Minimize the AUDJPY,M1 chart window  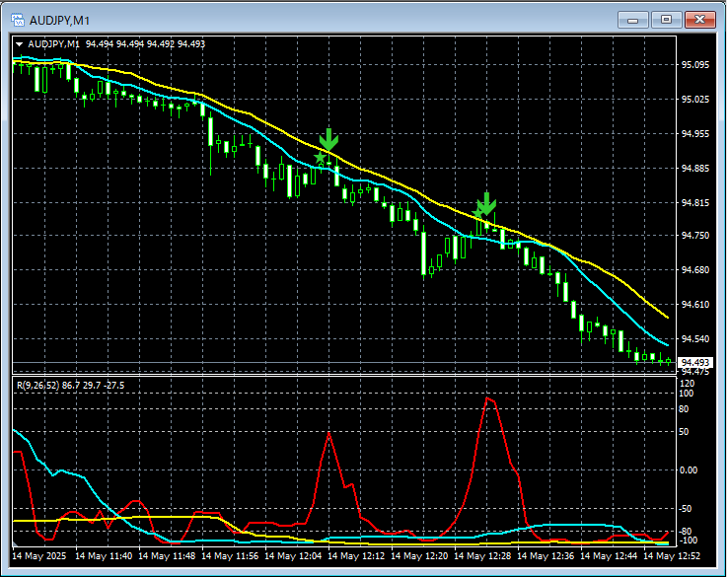pyautogui.click(x=632, y=20)
